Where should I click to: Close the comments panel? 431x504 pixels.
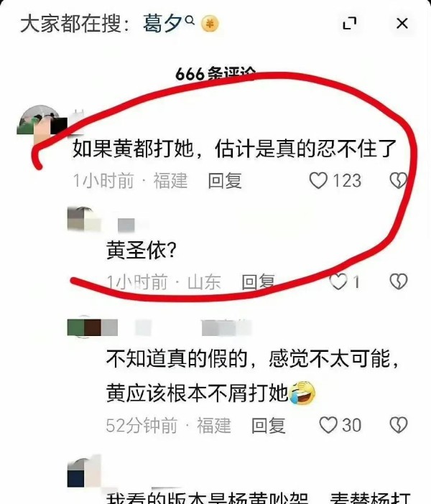pyautogui.click(x=402, y=24)
